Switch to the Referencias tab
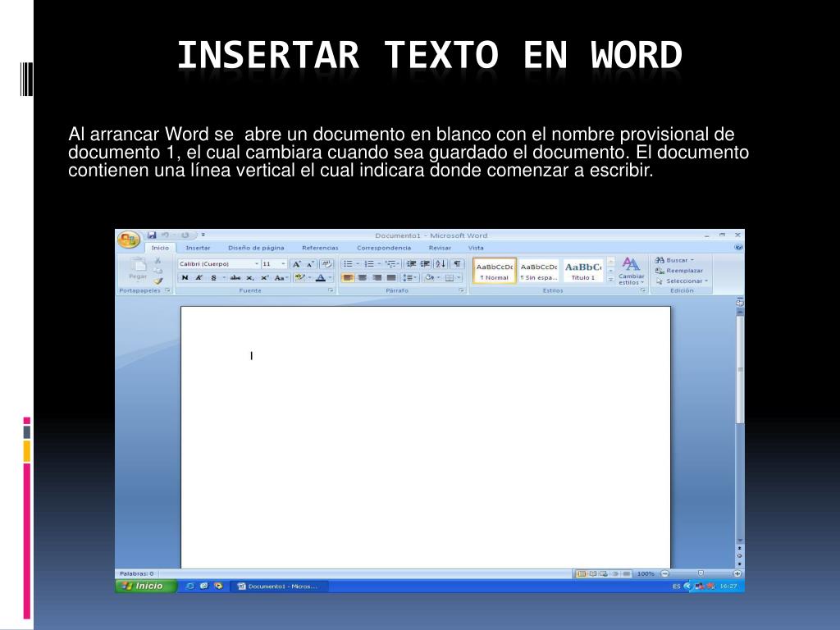The height and width of the screenshot is (630, 840). coord(320,248)
